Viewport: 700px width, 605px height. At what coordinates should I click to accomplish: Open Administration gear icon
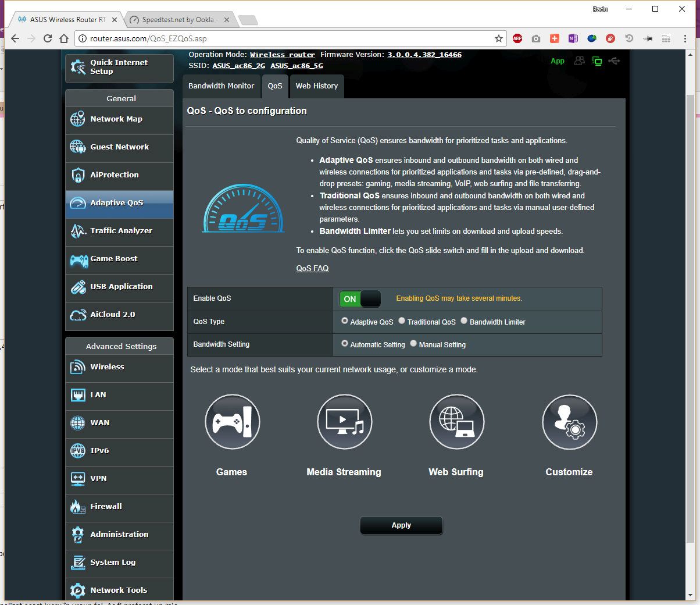click(78, 535)
